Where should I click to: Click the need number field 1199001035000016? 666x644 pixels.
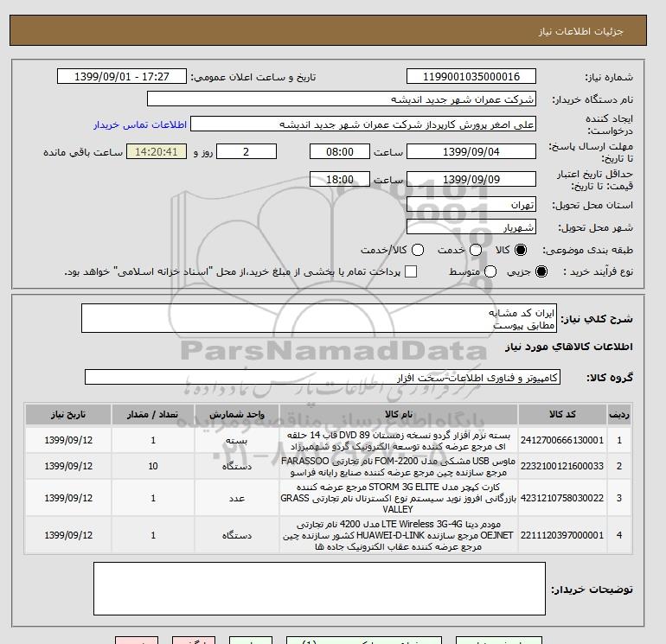[x=471, y=77]
